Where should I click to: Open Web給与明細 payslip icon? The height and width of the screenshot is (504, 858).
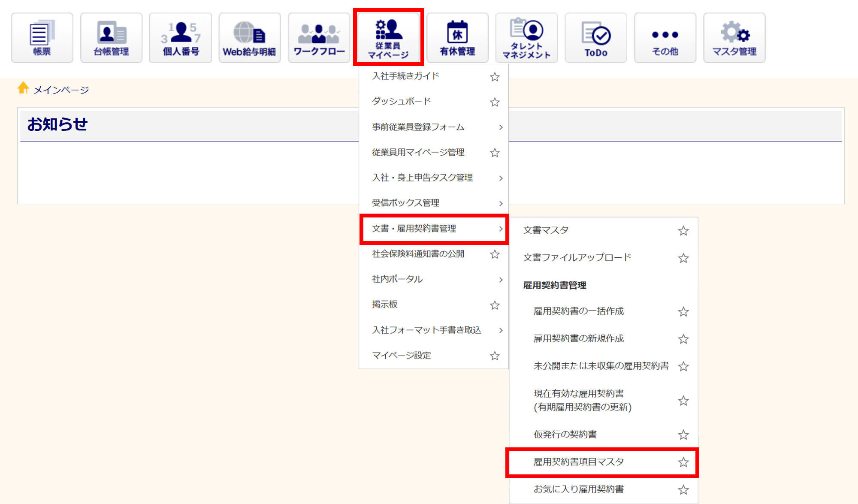[x=250, y=38]
